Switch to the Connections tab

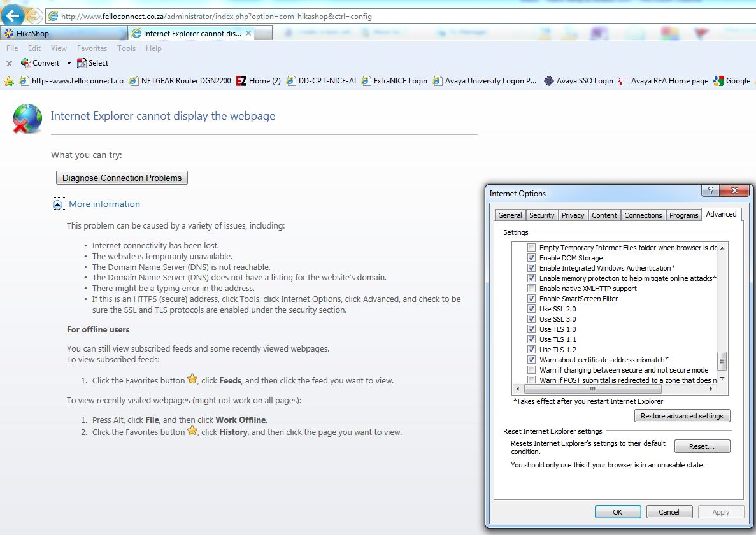(643, 215)
